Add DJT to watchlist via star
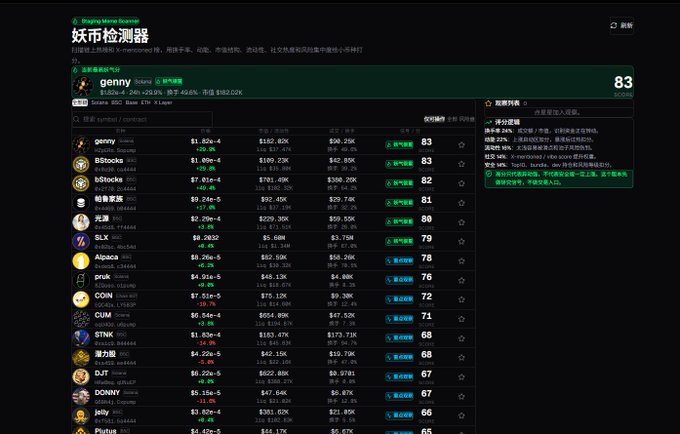This screenshot has height=434, width=680. [461, 377]
